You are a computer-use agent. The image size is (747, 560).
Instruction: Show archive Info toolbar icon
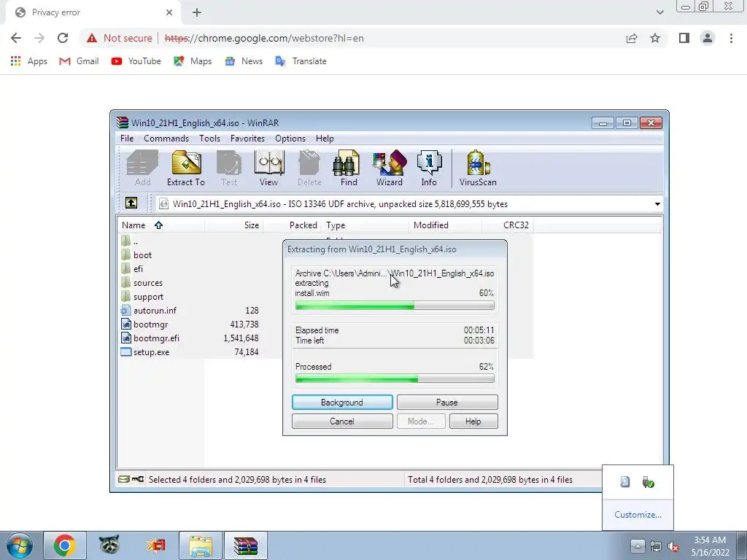(429, 168)
